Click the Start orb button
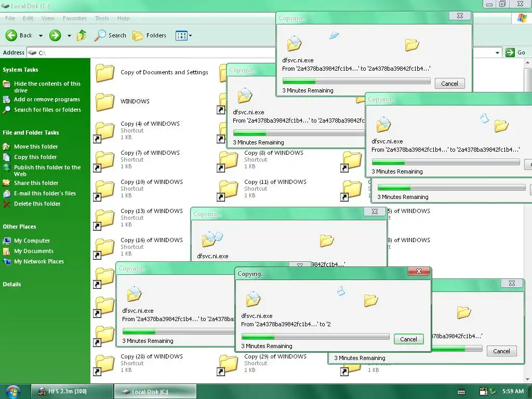The width and height of the screenshot is (532, 399). (x=13, y=392)
